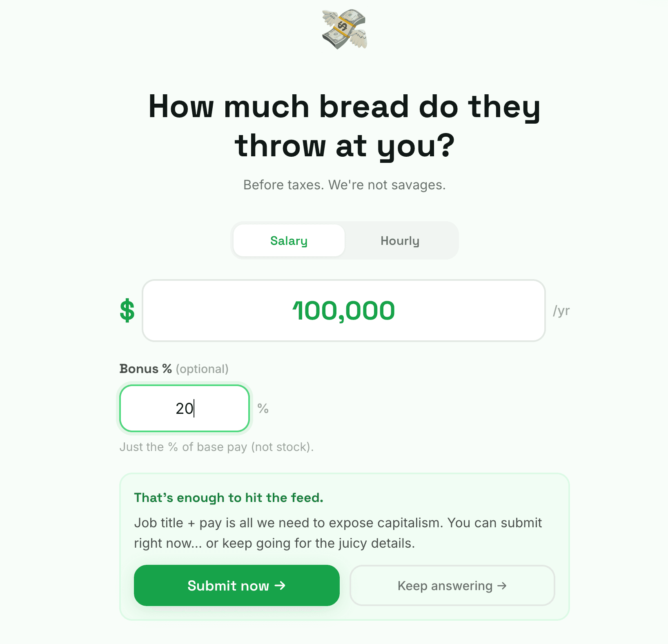Switch to the Salary pay type
Screen dimensions: 668x644
[x=289, y=241]
